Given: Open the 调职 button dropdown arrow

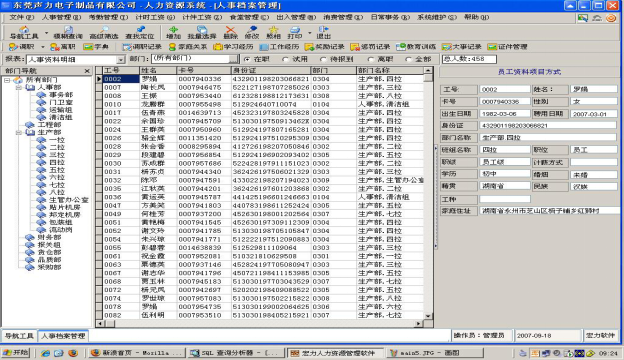Looking at the screenshot, I should click(x=42, y=47).
